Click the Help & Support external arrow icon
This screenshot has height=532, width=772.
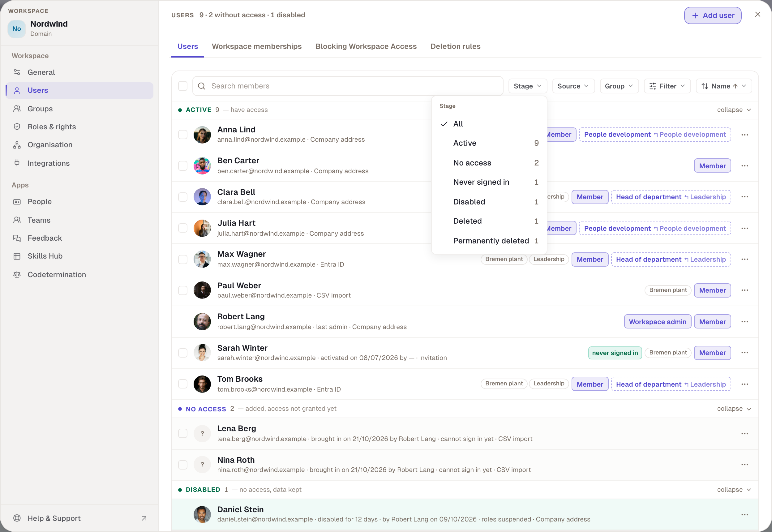point(144,518)
